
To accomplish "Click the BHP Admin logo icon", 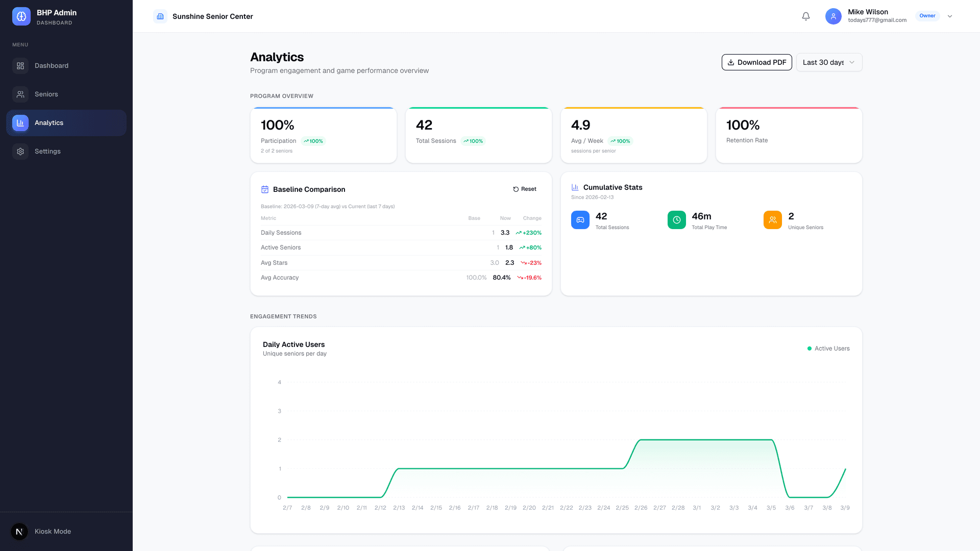I will pos(21,16).
